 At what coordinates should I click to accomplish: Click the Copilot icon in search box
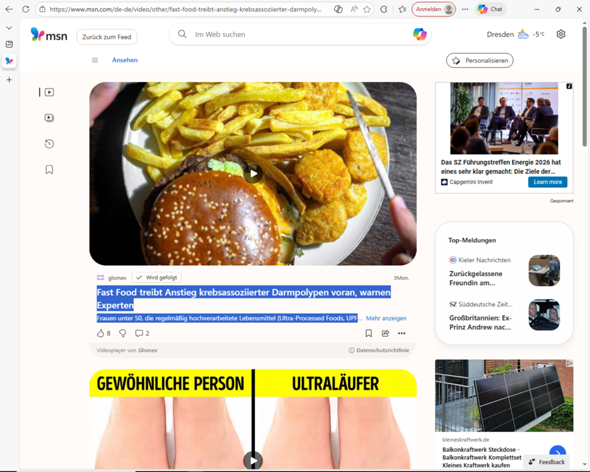coord(420,34)
